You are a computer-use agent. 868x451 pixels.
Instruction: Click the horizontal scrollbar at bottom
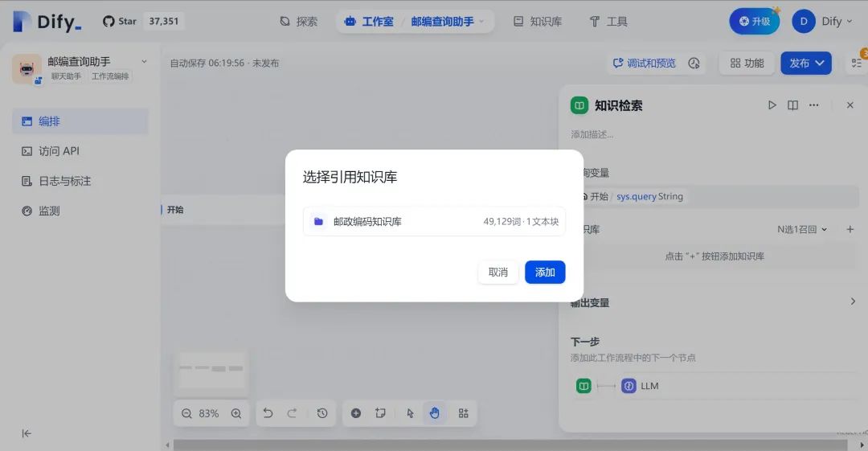click(x=510, y=445)
